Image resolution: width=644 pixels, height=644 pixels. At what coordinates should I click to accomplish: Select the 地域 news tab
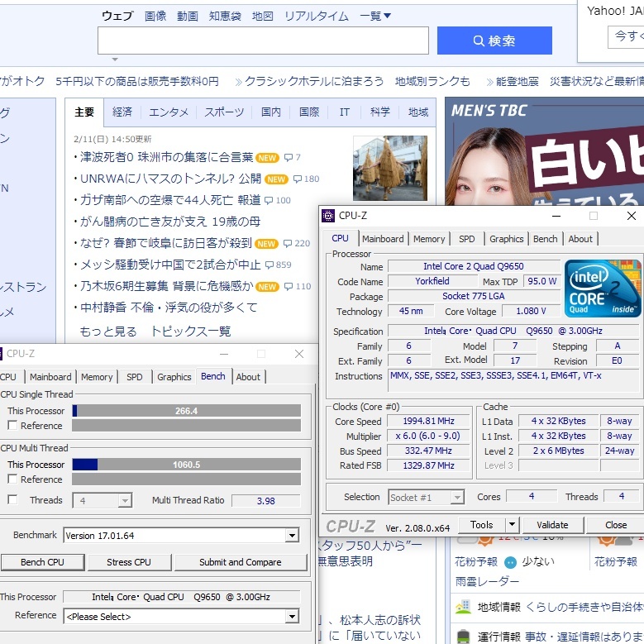tap(418, 112)
